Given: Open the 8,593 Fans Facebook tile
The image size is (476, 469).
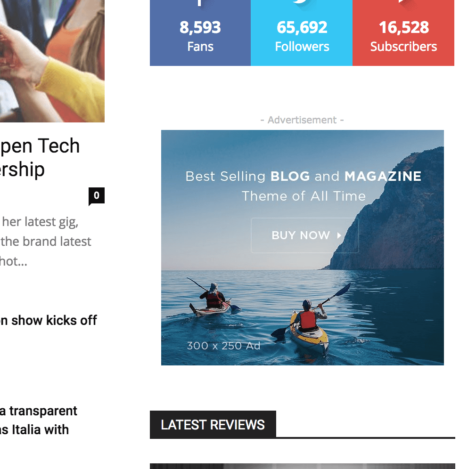Looking at the screenshot, I should point(200,33).
